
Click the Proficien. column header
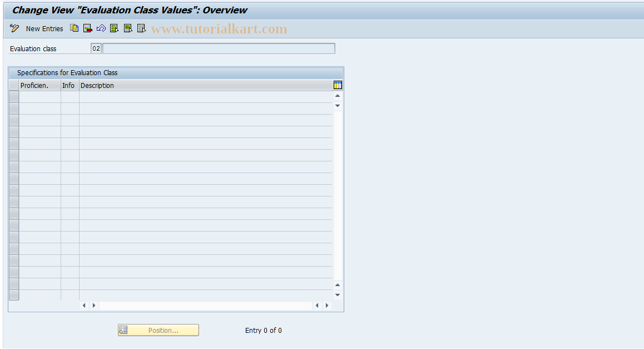(40, 86)
